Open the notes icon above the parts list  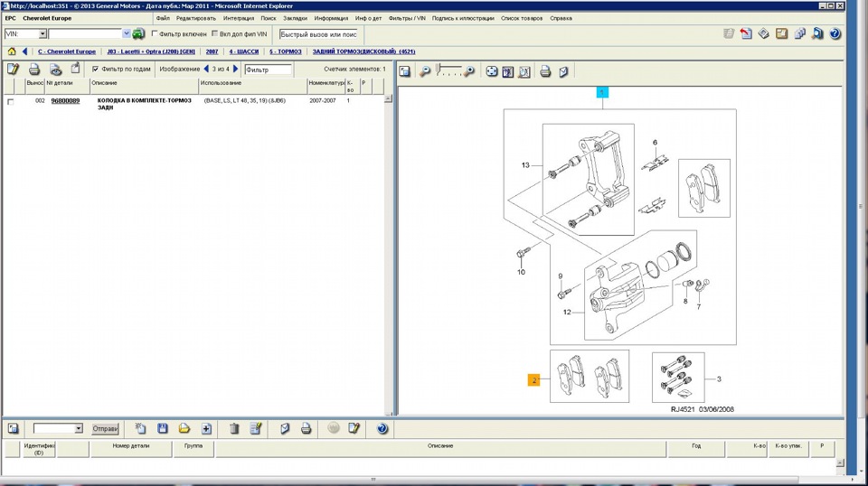pos(13,70)
